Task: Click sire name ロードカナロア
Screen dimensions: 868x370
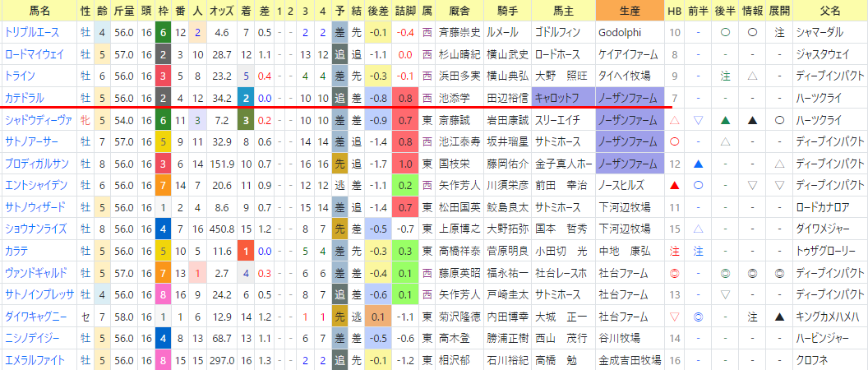Action: point(823,206)
